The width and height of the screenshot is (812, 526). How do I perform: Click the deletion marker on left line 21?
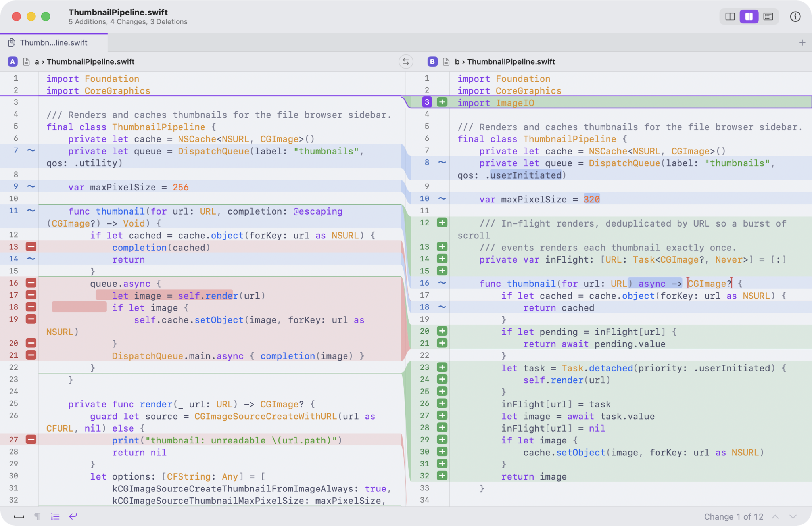[31, 355]
